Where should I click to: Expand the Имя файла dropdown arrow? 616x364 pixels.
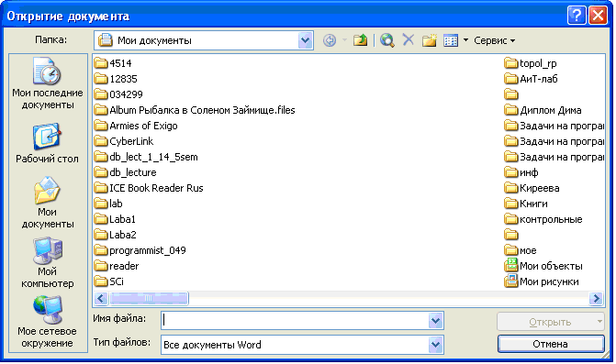pyautogui.click(x=435, y=321)
